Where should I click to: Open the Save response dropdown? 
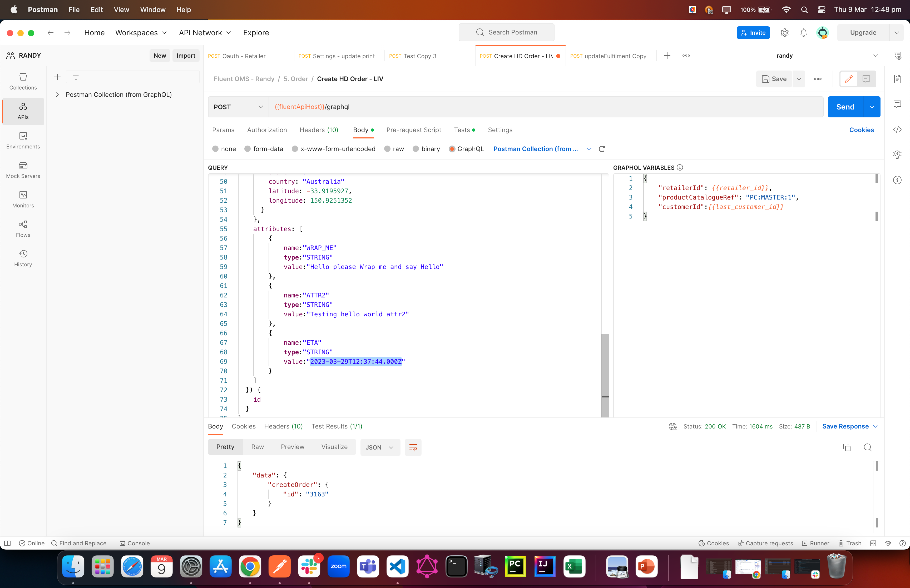coord(877,426)
